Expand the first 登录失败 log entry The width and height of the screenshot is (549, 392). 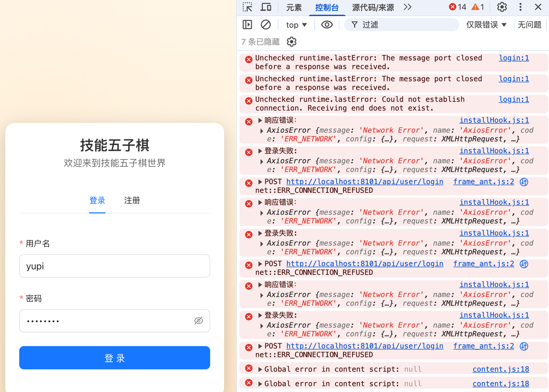tap(260, 151)
